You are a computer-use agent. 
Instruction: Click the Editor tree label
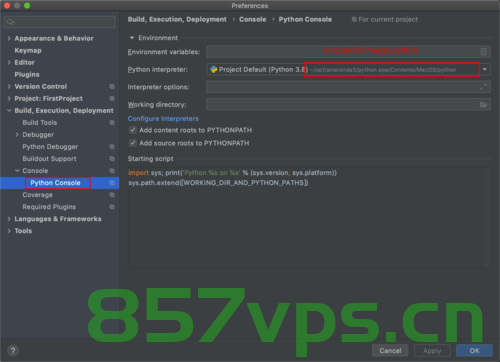click(24, 62)
